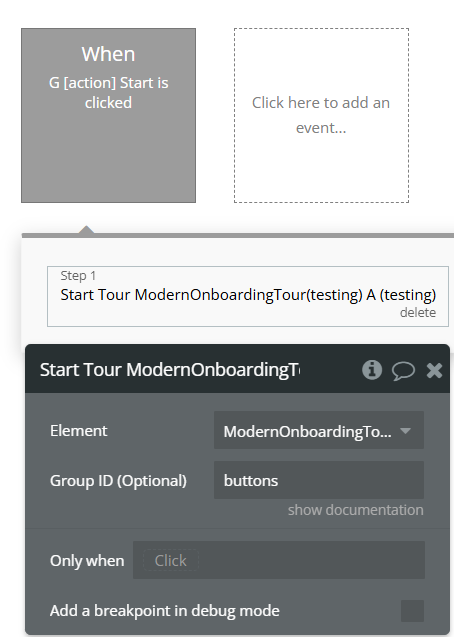Select the Only when label
The width and height of the screenshot is (454, 637).
click(87, 561)
